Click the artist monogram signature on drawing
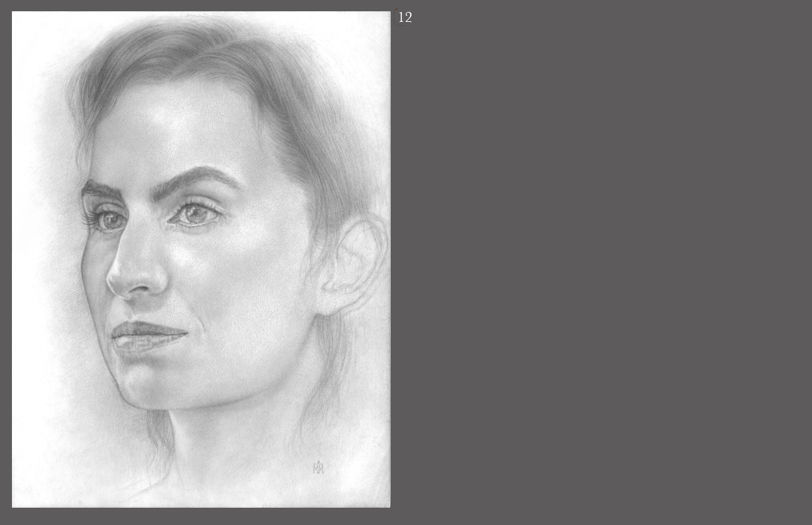Image resolution: width=812 pixels, height=525 pixels. pos(318,468)
